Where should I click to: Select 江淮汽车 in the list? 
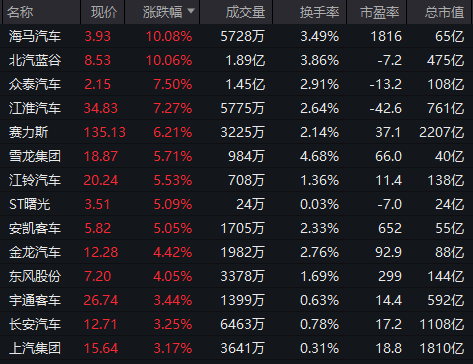pyautogui.click(x=35, y=108)
